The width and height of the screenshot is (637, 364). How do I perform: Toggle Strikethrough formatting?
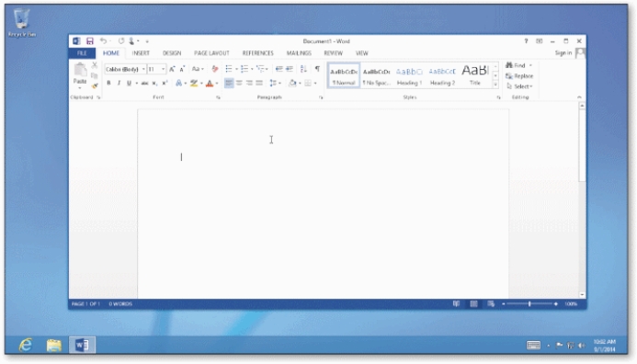pos(144,83)
